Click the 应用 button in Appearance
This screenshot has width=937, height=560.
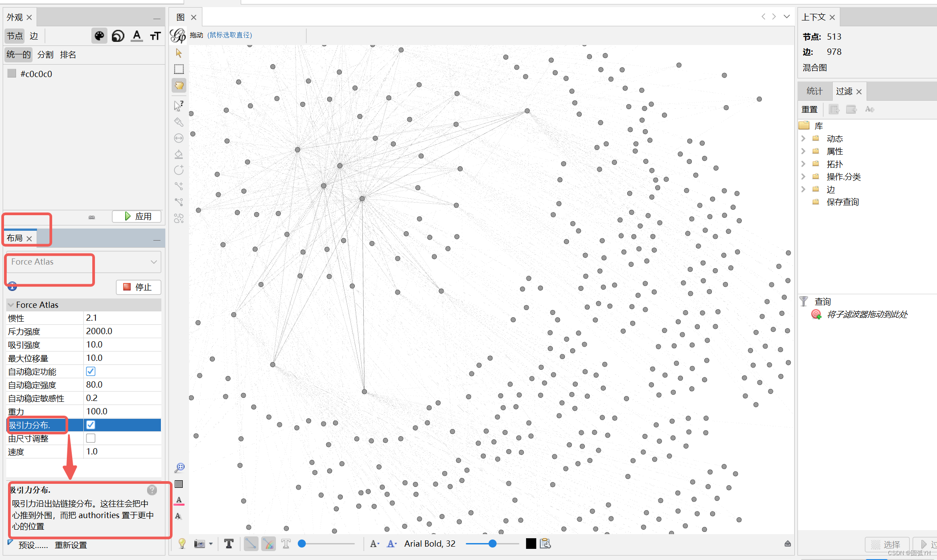[x=136, y=217]
